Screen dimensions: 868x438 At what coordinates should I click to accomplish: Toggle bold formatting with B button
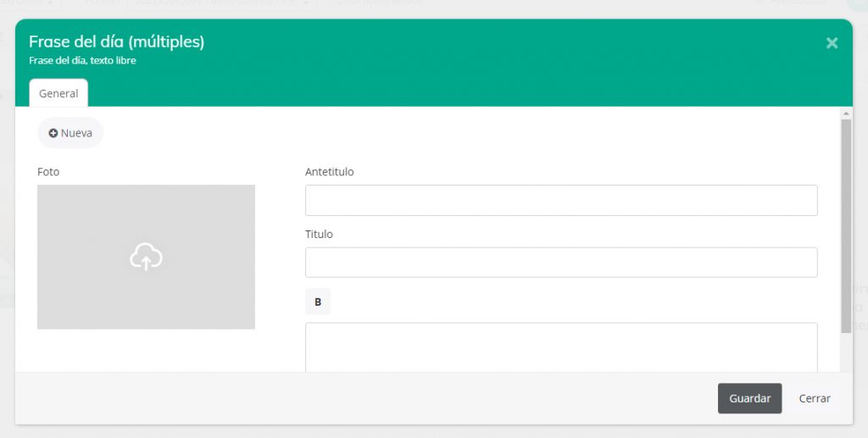(318, 302)
